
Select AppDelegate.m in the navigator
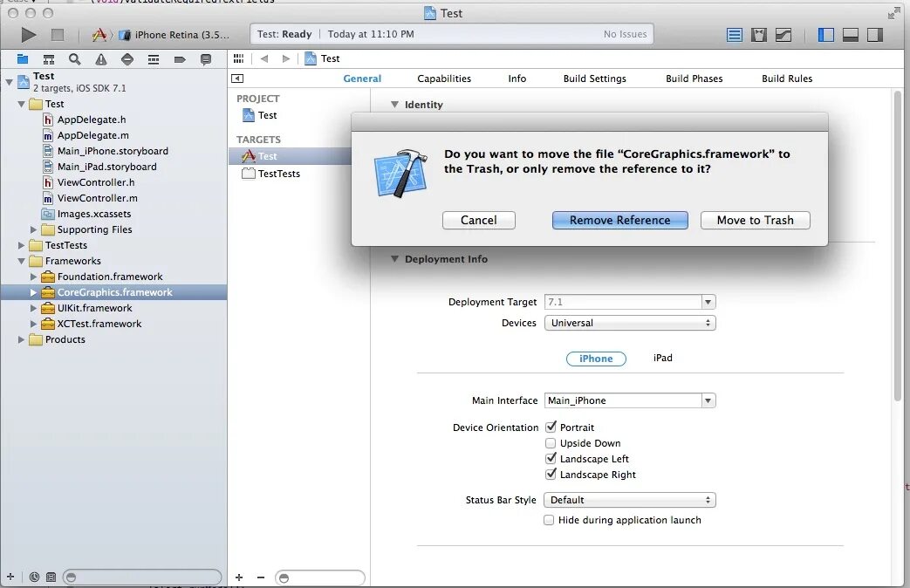pos(92,135)
